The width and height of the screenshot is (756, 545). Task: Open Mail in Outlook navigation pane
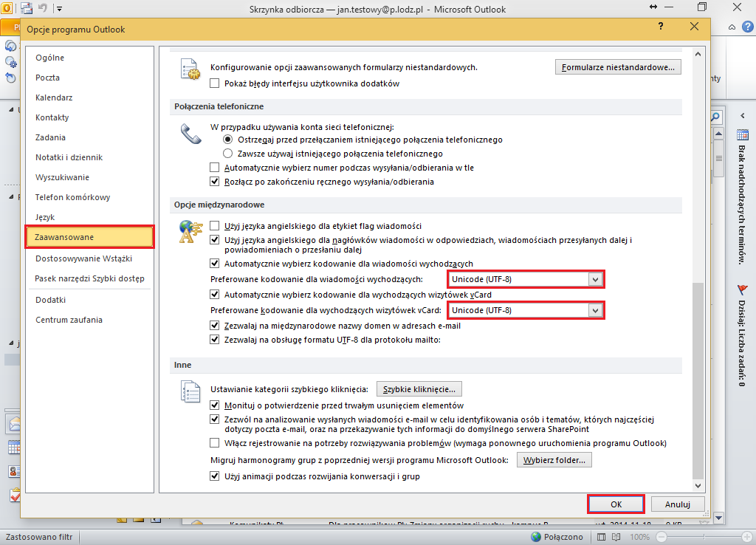pos(13,425)
